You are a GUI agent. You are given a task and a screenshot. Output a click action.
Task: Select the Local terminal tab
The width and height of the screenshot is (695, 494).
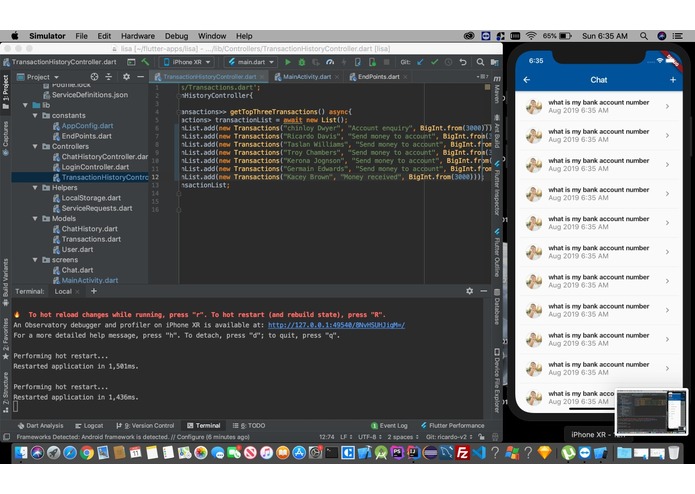(x=63, y=291)
